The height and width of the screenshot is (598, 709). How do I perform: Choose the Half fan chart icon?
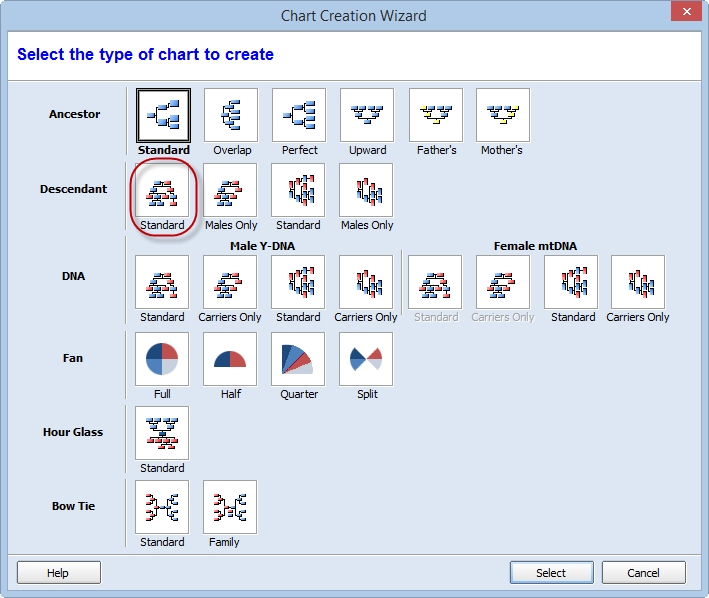(230, 359)
